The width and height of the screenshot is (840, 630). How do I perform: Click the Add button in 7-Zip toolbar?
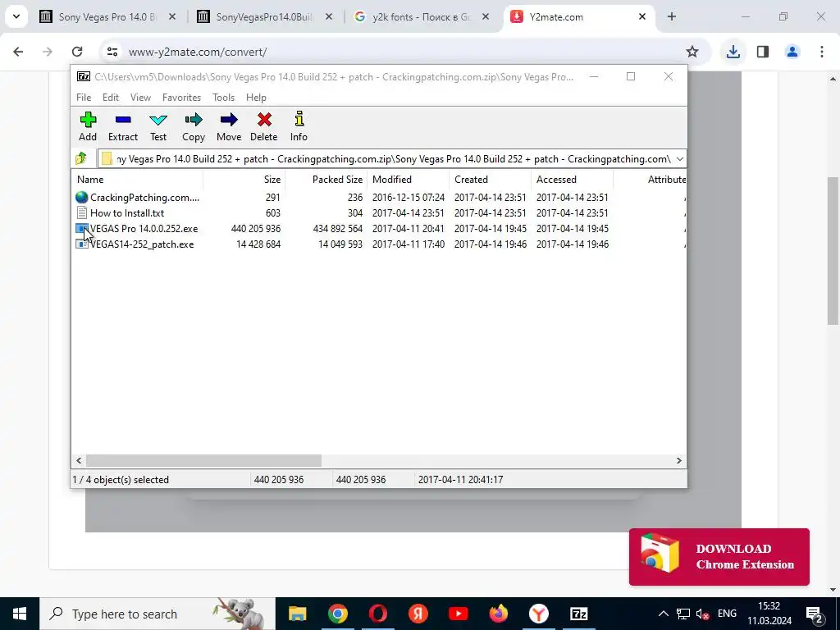[88, 126]
